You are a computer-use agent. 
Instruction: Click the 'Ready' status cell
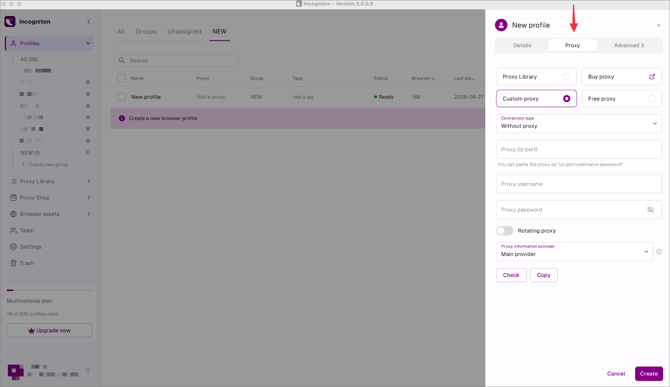[x=384, y=97]
